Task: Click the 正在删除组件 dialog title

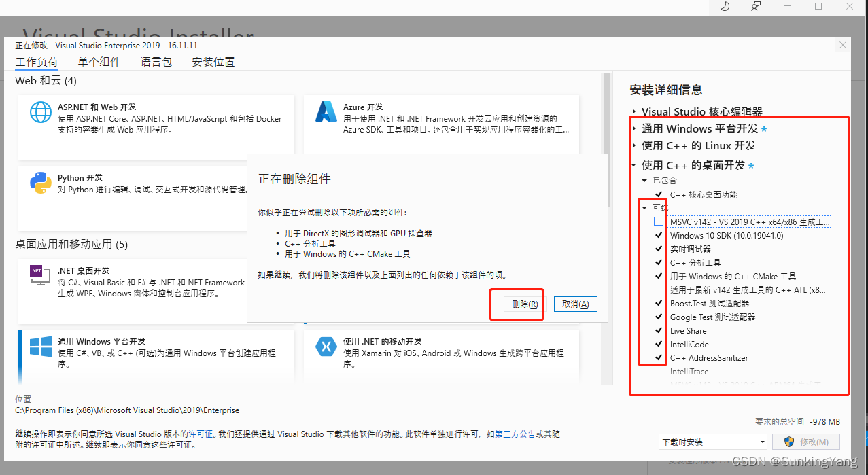Action: tap(294, 179)
